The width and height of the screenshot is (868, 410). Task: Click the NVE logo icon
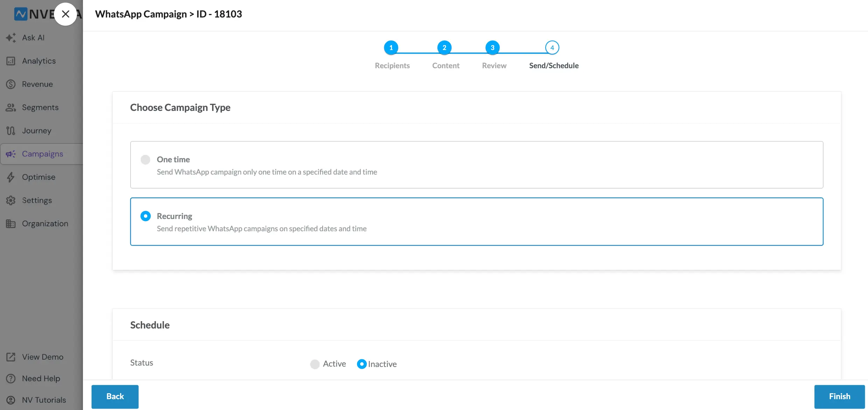click(x=21, y=14)
